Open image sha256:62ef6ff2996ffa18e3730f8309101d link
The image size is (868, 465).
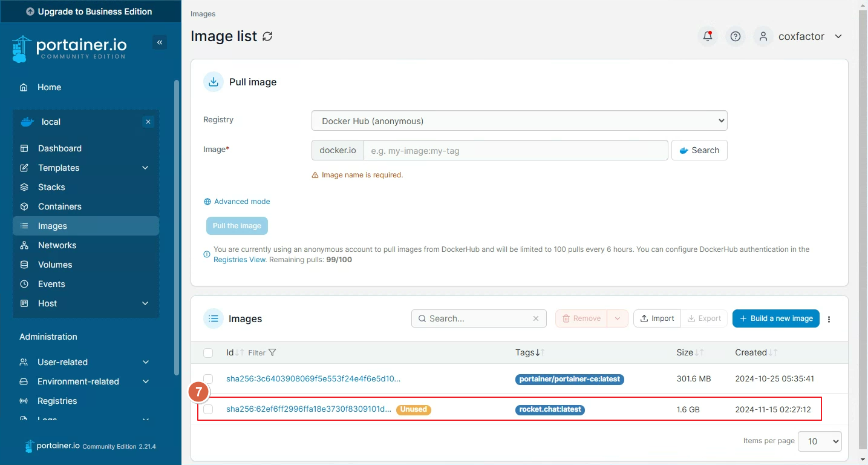pos(308,409)
